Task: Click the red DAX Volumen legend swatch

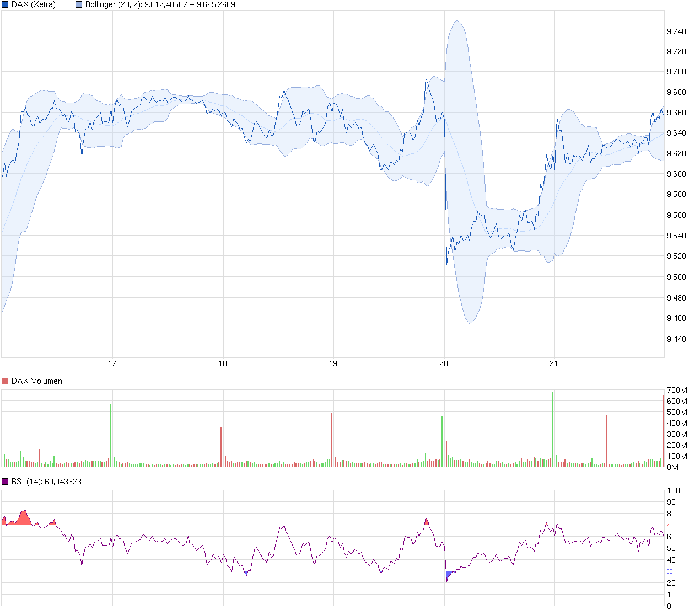Action: coord(6,381)
